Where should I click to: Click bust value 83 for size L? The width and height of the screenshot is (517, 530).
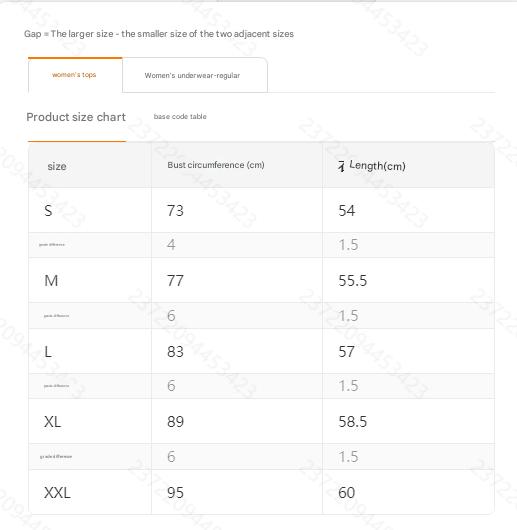tap(175, 352)
